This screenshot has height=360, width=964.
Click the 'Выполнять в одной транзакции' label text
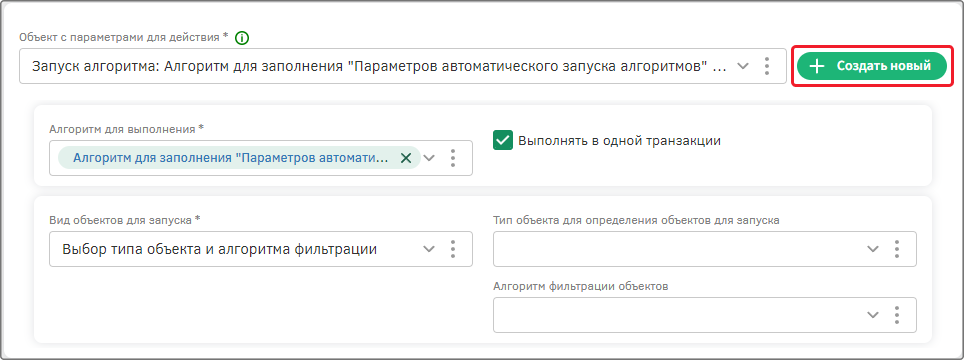click(619, 141)
